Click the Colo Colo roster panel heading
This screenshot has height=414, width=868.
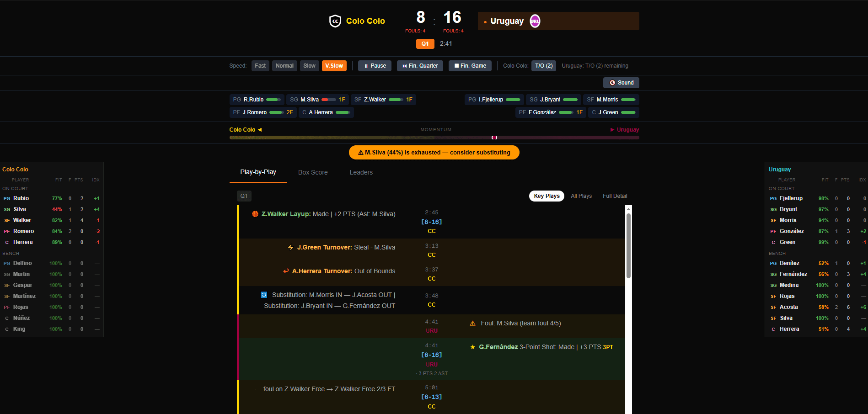(x=15, y=170)
